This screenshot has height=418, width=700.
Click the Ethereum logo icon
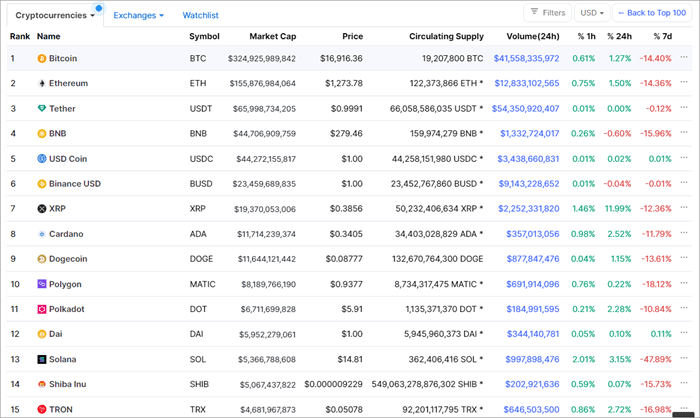click(x=42, y=84)
